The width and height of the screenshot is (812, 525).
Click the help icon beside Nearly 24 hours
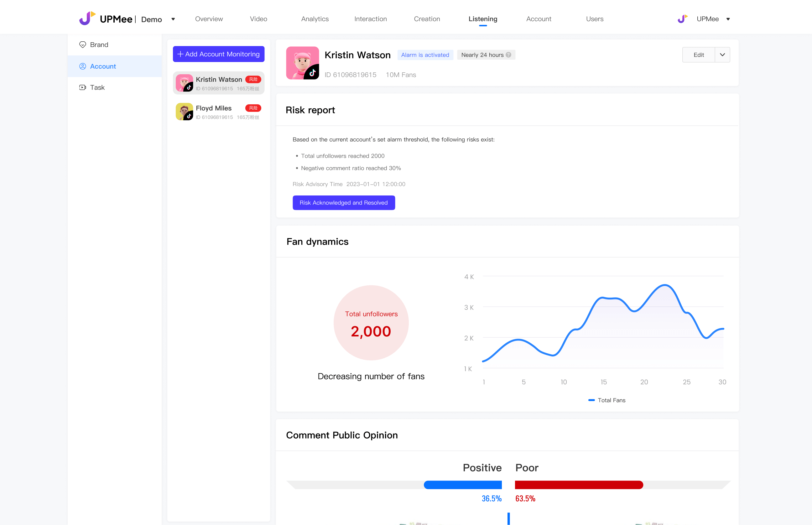tap(508, 55)
